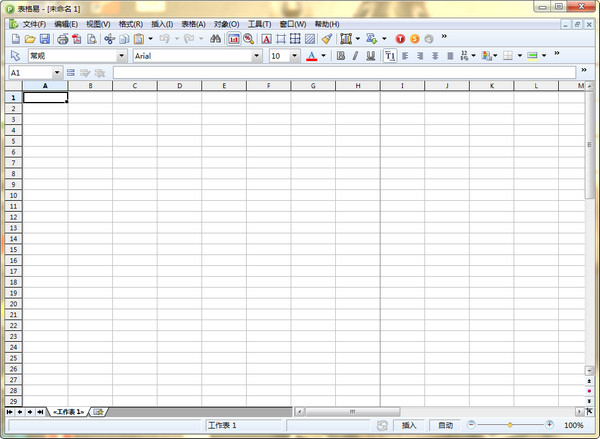Image resolution: width=600 pixels, height=439 pixels.
Task: Toggle Bold formatting
Action: tap(340, 56)
